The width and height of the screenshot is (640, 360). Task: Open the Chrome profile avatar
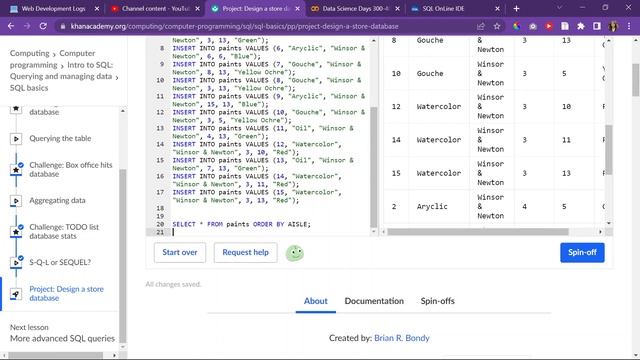click(x=613, y=26)
